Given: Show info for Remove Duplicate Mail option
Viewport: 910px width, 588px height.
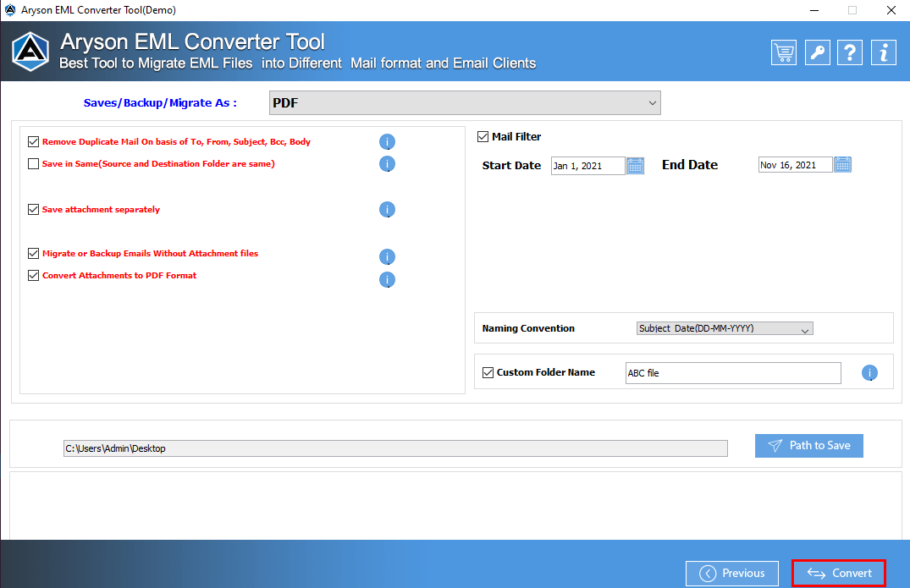Looking at the screenshot, I should (x=387, y=141).
